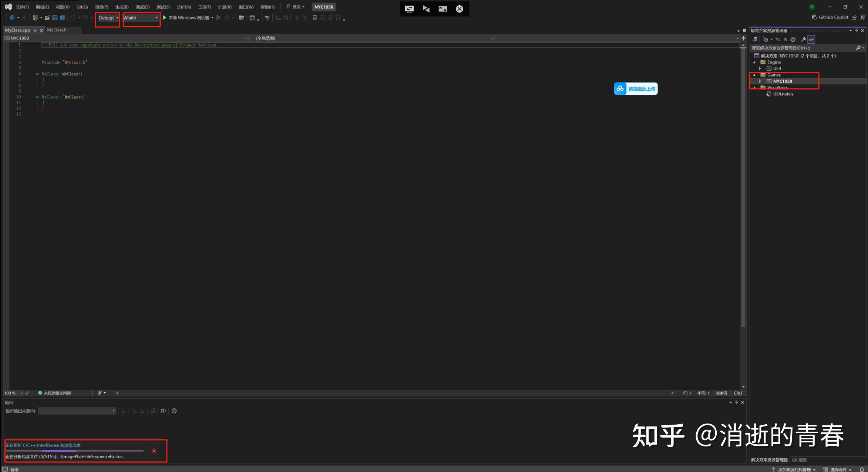The height and width of the screenshot is (472, 868).
Task: Toggle word wrap in the Output panel
Action: pos(163,411)
